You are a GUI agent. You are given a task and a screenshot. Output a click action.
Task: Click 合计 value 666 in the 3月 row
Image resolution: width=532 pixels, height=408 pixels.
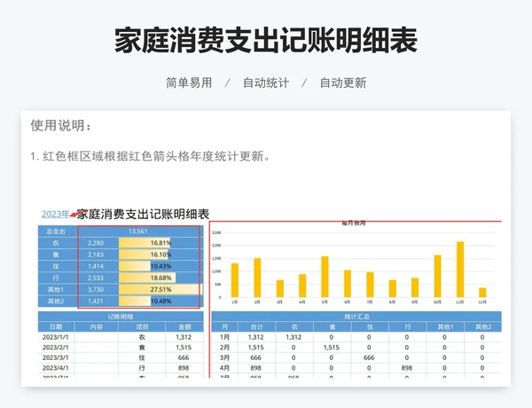point(256,357)
